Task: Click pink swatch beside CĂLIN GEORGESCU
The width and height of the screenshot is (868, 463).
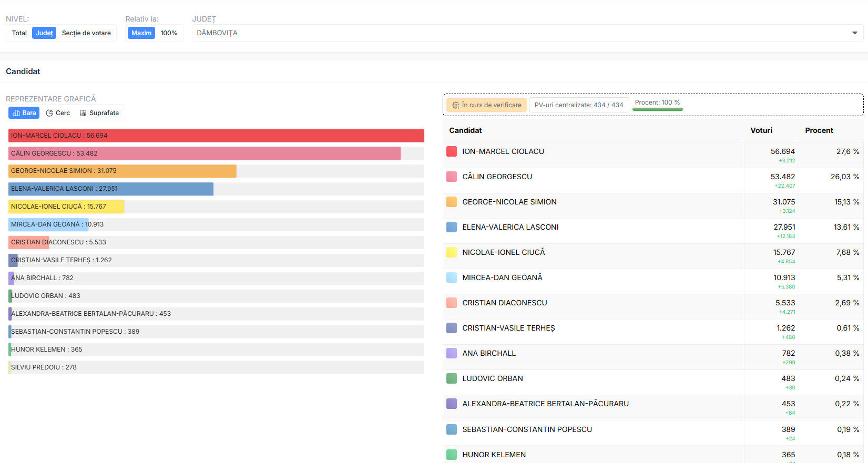Action: point(452,177)
